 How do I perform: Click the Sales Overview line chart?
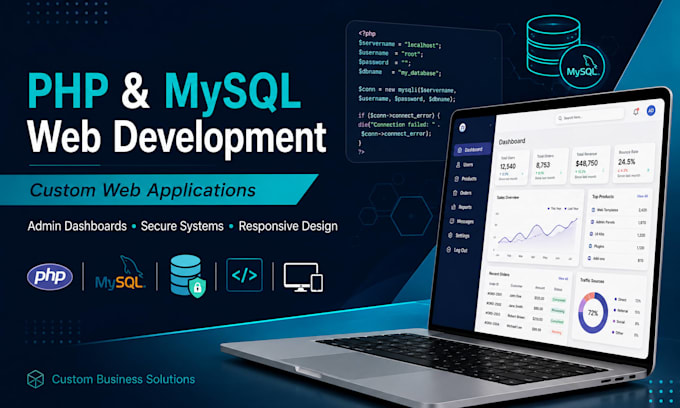tap(537, 232)
